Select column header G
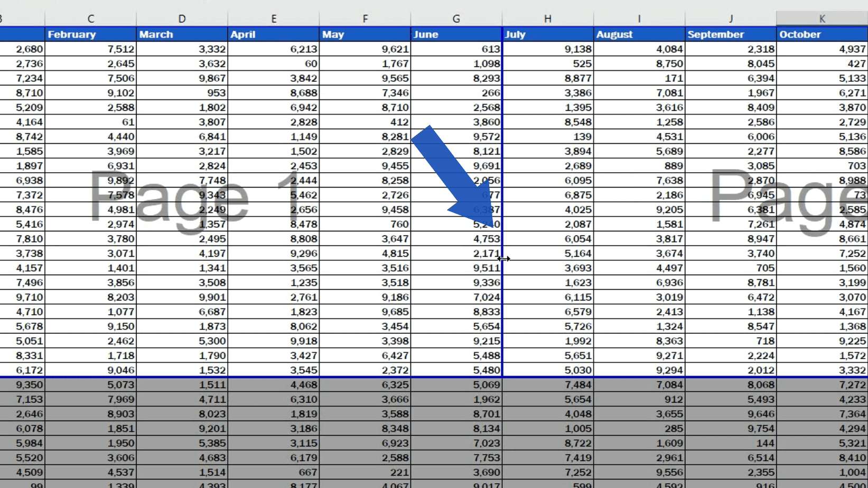This screenshot has height=488, width=868. click(455, 18)
